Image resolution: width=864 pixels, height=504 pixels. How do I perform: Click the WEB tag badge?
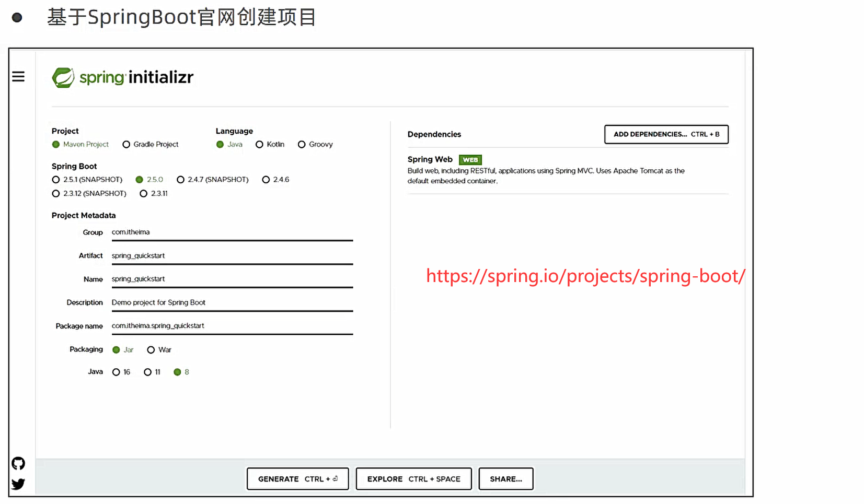[x=470, y=160]
